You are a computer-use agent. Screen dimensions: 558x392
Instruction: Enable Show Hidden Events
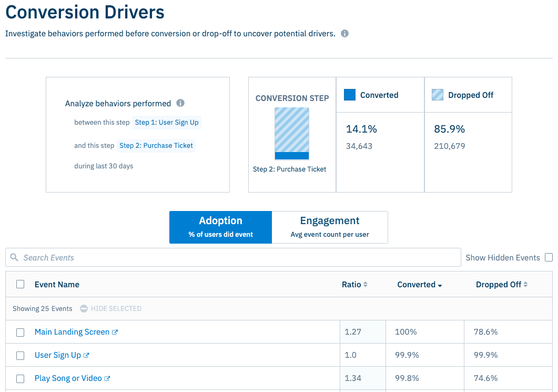coord(549,257)
